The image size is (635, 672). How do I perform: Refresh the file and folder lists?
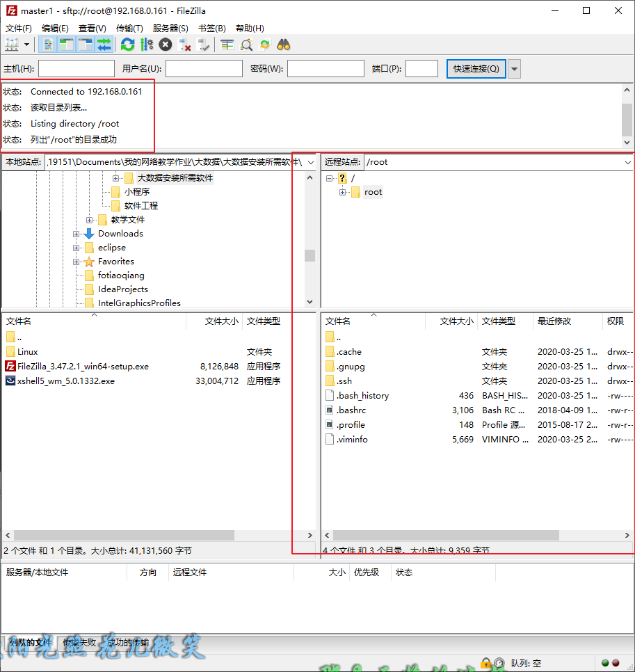[x=129, y=44]
